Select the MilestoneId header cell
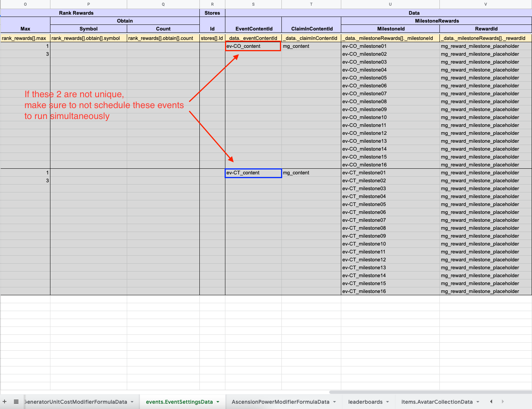This screenshot has width=532, height=409. [x=390, y=29]
